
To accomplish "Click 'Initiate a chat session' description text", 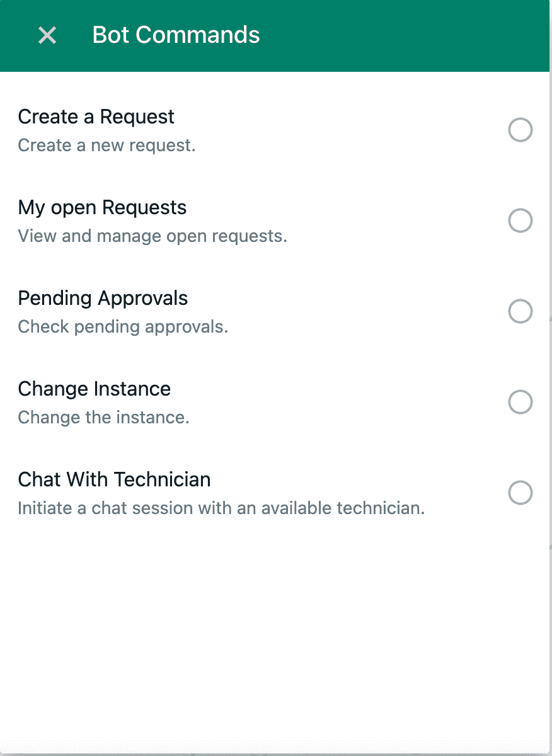I will coord(221,508).
